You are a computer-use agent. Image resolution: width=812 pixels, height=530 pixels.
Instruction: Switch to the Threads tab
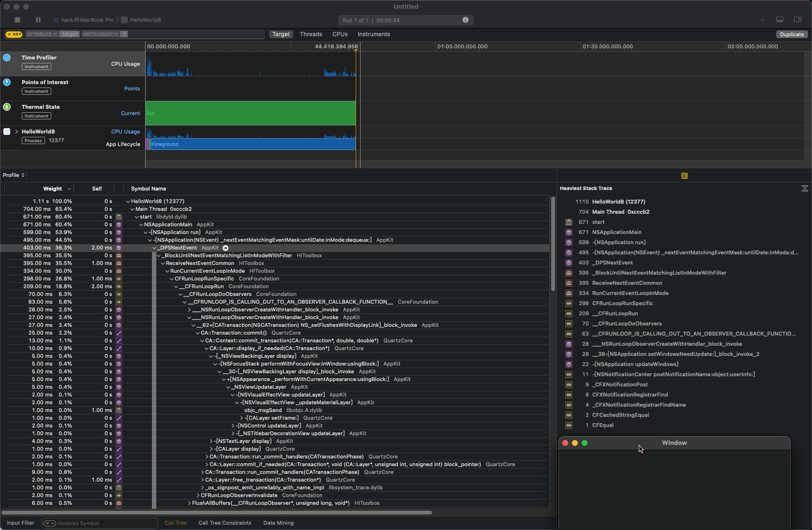(311, 34)
